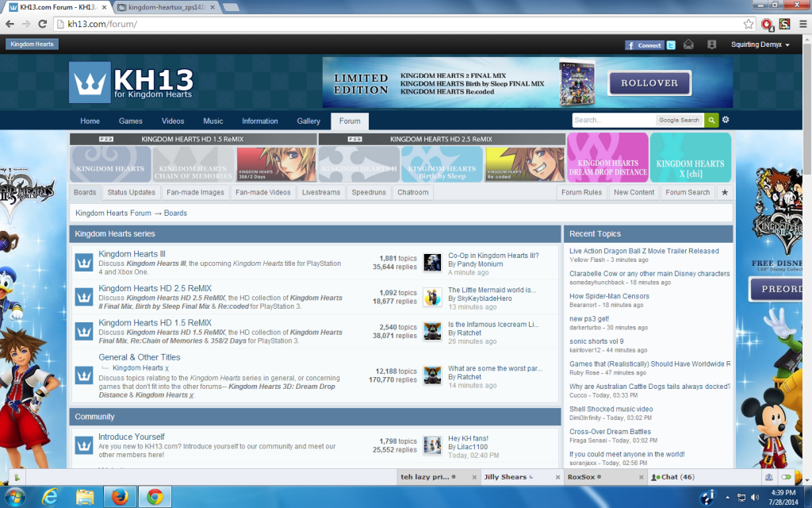812x508 pixels.
Task: Toggle the star at the end of the forum navigation bar
Action: pos(724,192)
